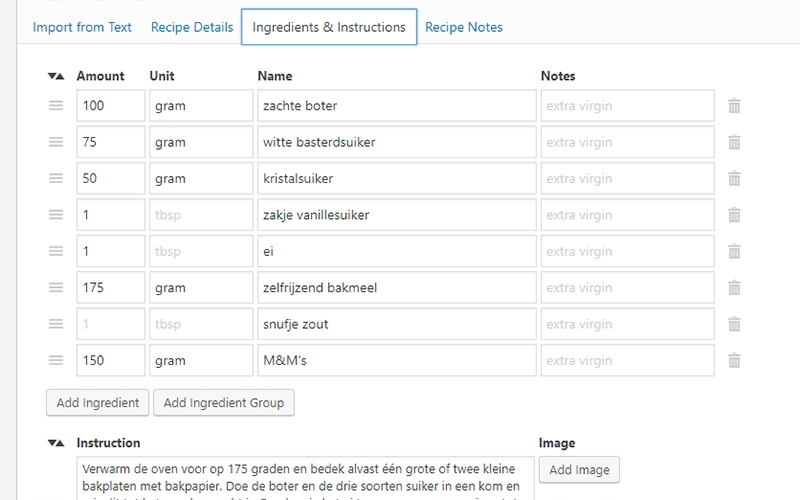Edit unit field of kristalsuiker row

(x=201, y=179)
